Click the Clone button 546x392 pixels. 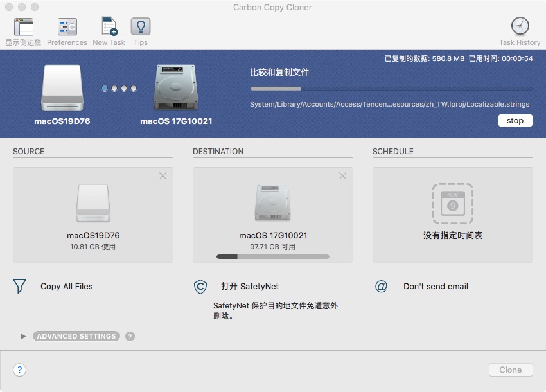pyautogui.click(x=510, y=370)
